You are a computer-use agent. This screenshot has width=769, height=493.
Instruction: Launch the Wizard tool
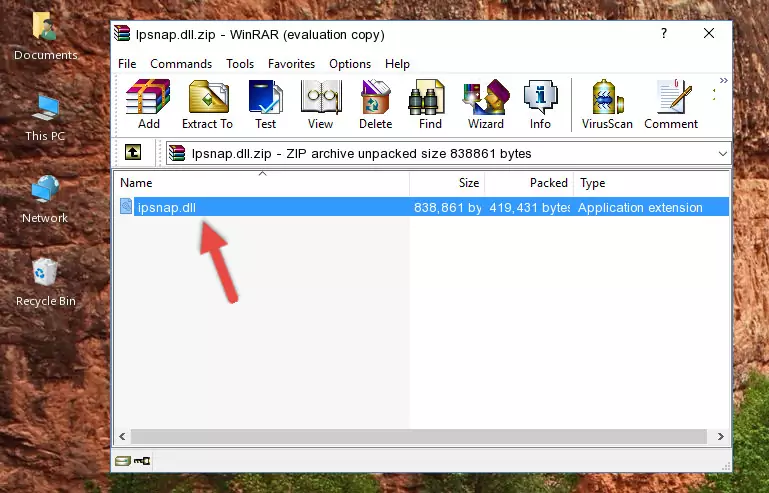(486, 104)
